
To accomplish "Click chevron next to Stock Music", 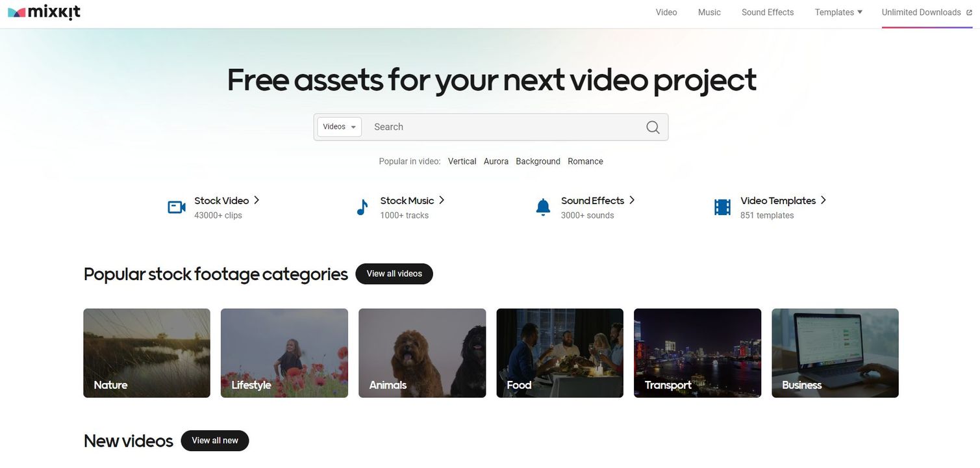I will pos(442,200).
